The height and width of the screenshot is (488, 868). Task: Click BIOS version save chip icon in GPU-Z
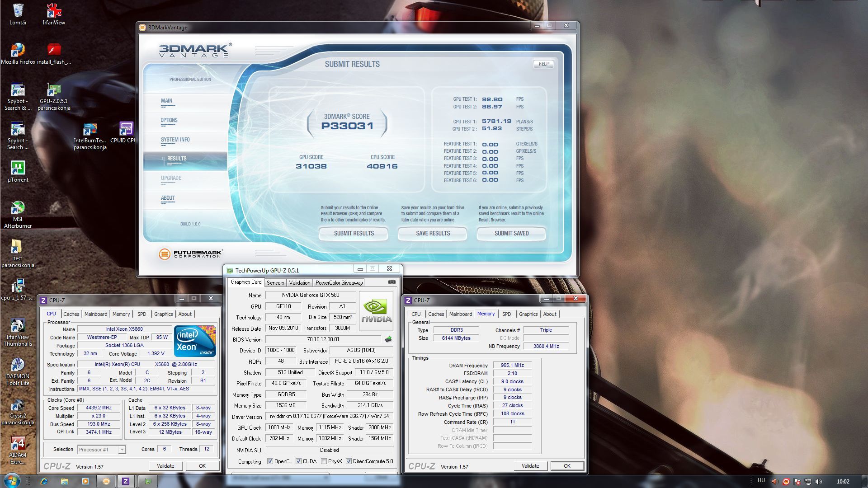388,339
